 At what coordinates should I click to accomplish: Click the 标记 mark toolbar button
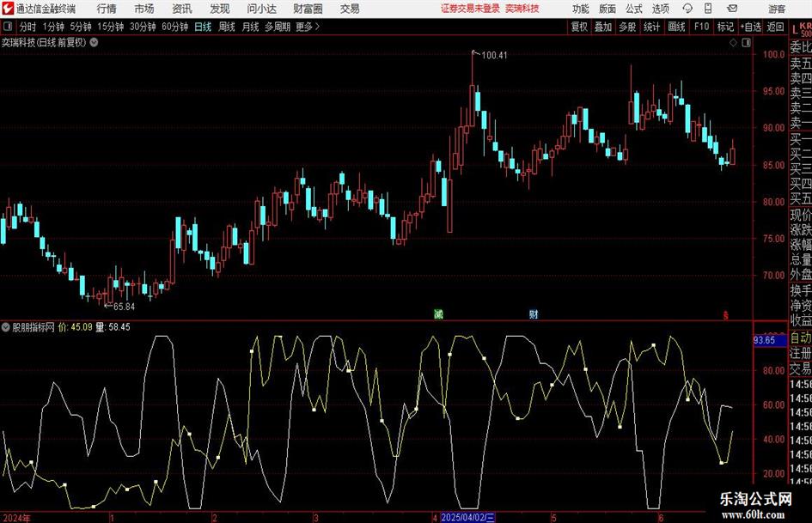point(725,27)
